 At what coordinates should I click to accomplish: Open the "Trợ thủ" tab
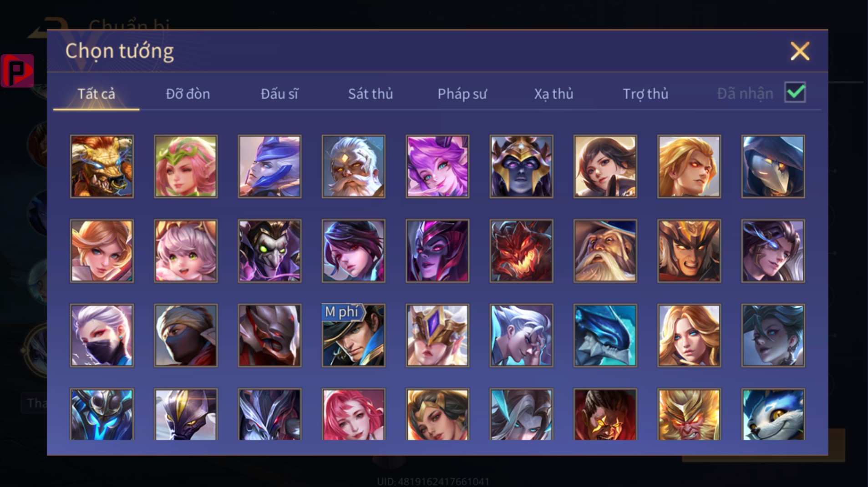pos(645,94)
